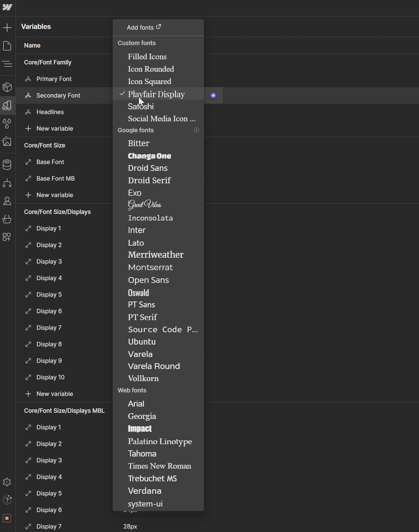Pick Source Code P... font
This screenshot has width=419, height=532.
pyautogui.click(x=158, y=329)
